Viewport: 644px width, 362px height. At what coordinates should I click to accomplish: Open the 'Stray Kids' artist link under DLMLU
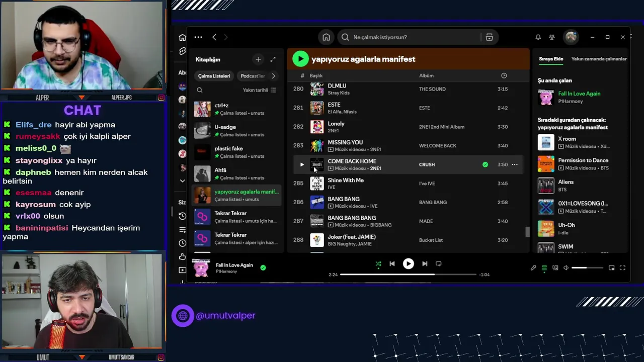339,93
